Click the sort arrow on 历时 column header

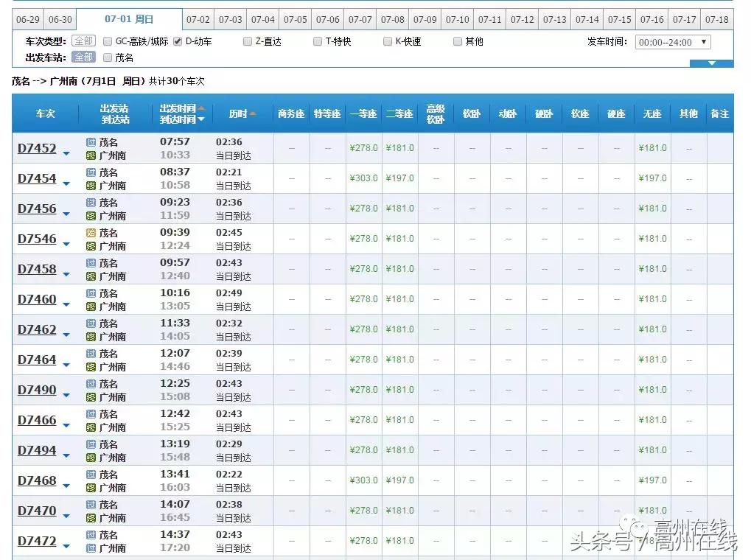click(253, 114)
